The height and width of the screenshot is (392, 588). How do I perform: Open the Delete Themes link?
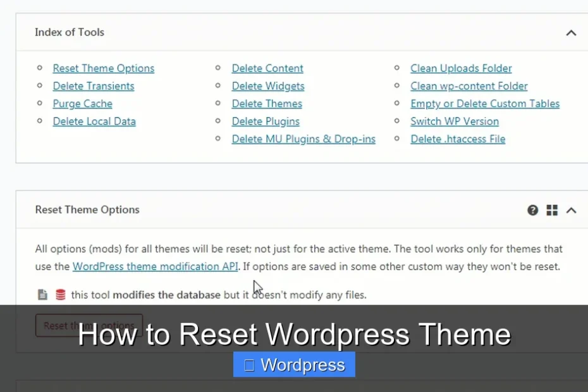[267, 104]
